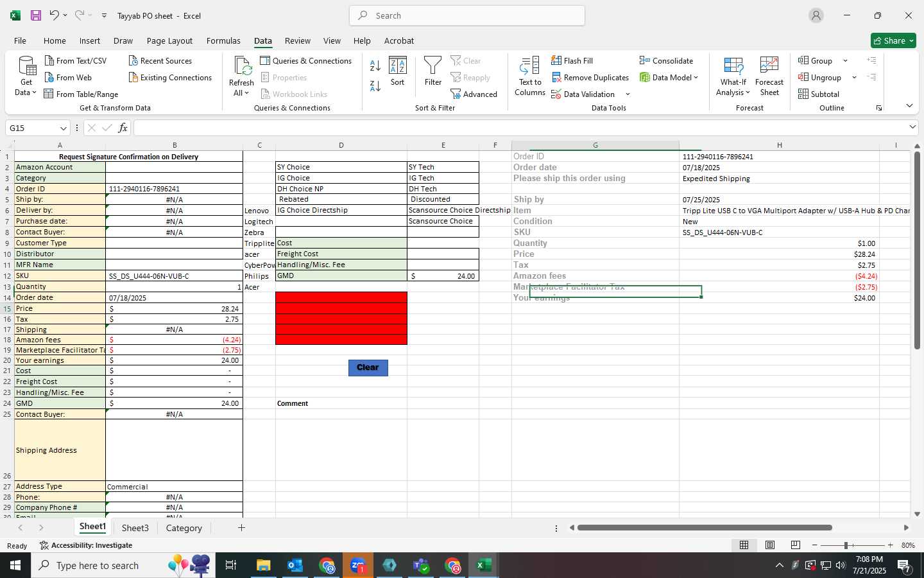Screen dimensions: 924x578
Task: Sort Z to A descending
Action: pyautogui.click(x=375, y=85)
